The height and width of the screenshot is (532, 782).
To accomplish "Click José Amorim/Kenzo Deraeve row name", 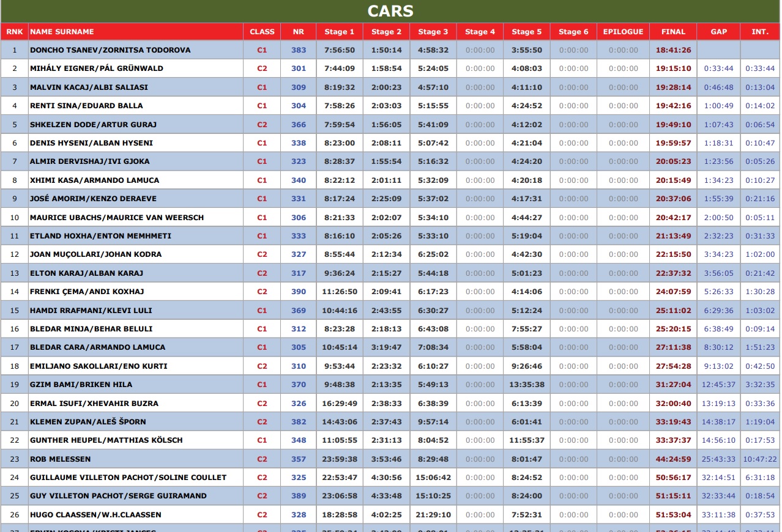I will [x=93, y=199].
